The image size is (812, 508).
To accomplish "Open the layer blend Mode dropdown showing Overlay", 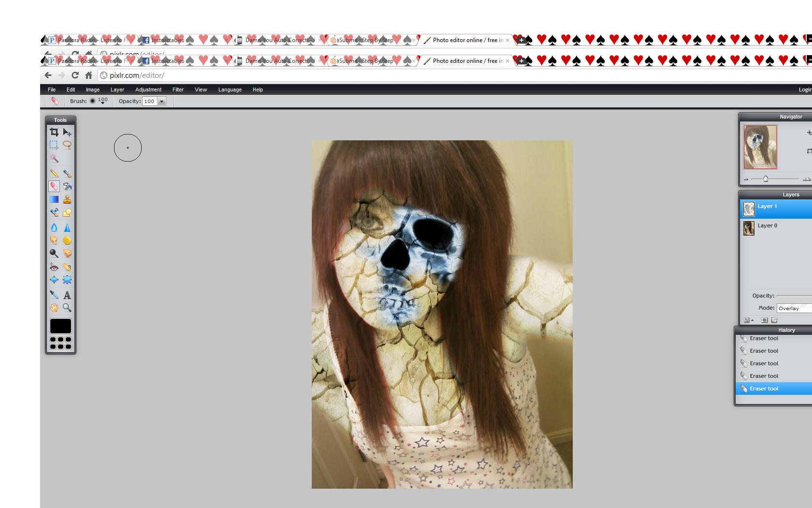I will [794, 308].
